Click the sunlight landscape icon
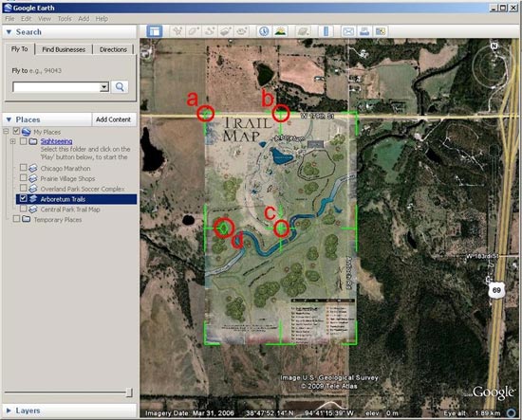522x420 pixels. (281, 31)
